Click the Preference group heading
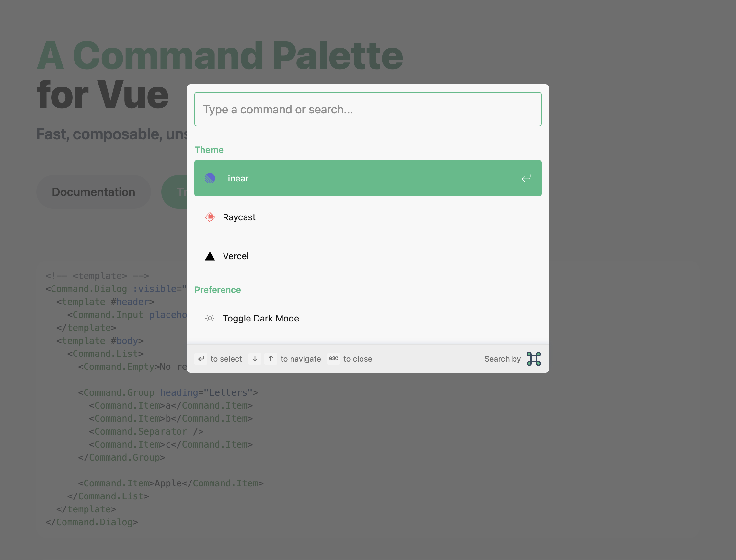The width and height of the screenshot is (736, 560). 218,290
